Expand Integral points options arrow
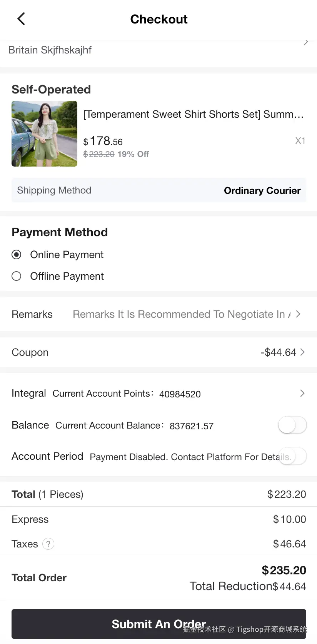This screenshot has height=644, width=317. tap(302, 393)
